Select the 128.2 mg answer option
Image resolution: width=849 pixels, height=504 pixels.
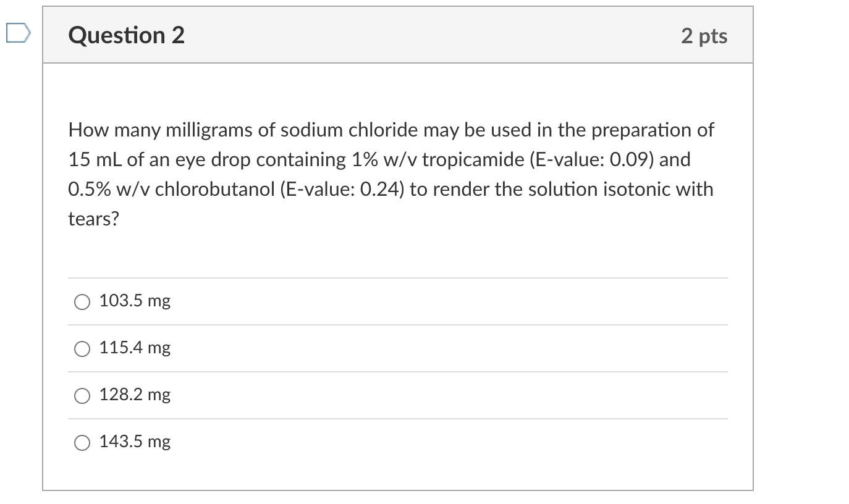82,396
